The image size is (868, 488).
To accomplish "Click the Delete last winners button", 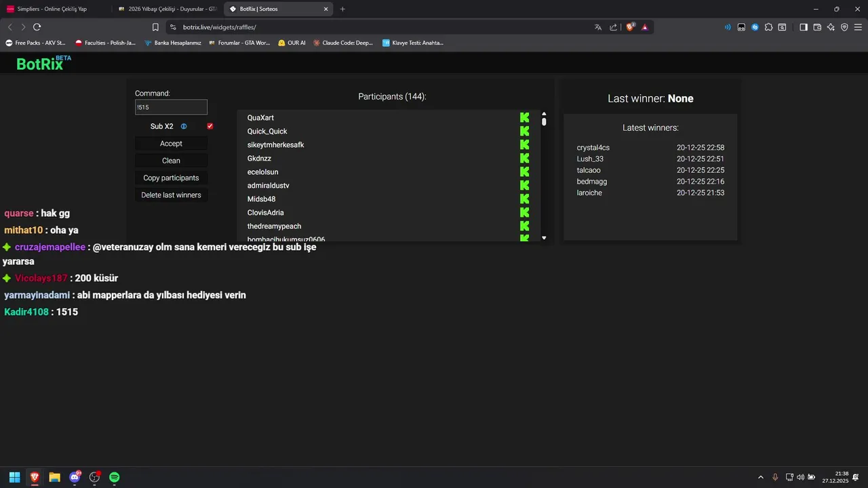I will pyautogui.click(x=171, y=195).
